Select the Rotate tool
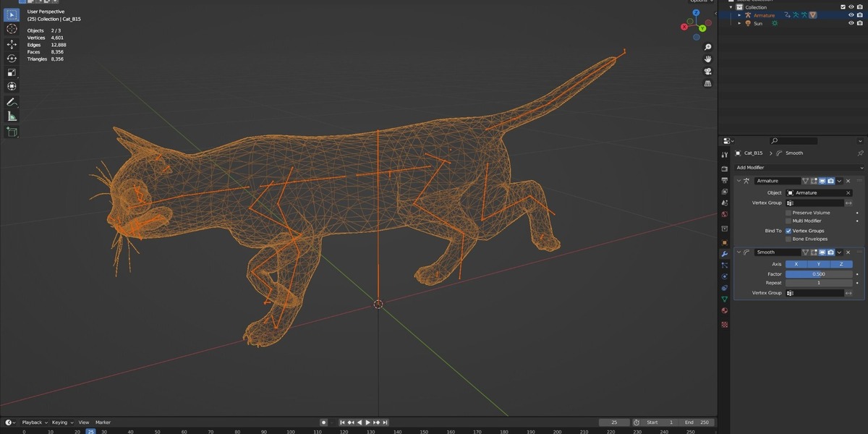 [12, 59]
